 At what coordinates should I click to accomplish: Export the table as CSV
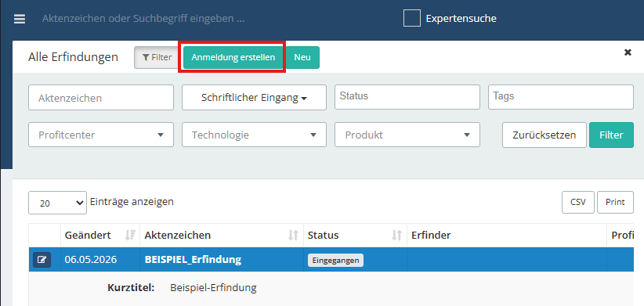point(578,202)
